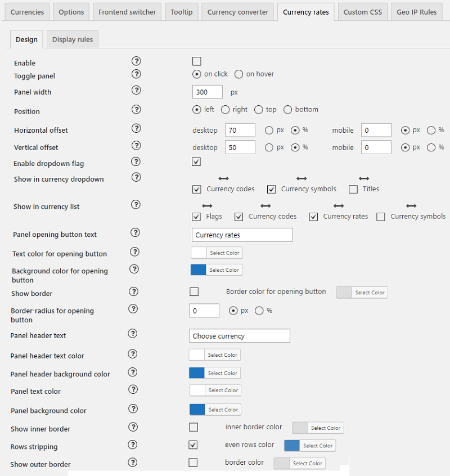Click Select Color for outer border color
The image size is (450, 476).
[307, 464]
